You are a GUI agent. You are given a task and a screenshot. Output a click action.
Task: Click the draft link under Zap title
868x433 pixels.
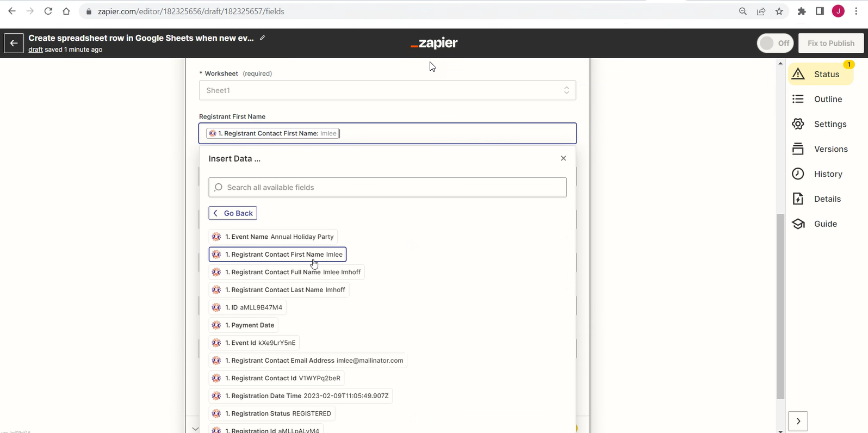[35, 50]
